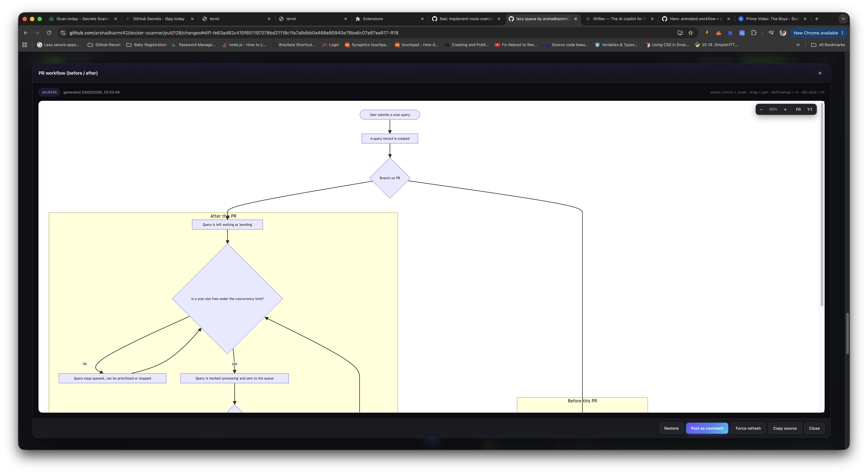Click the 'no' edge label
Viewport: 868px width, 474px height.
(x=85, y=364)
